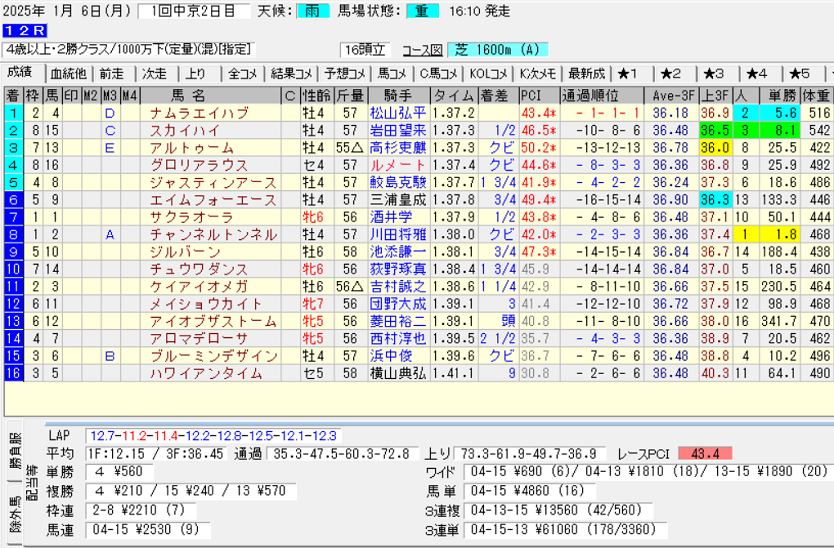Open the 最新成 tab
834x548 pixels.
tap(586, 74)
